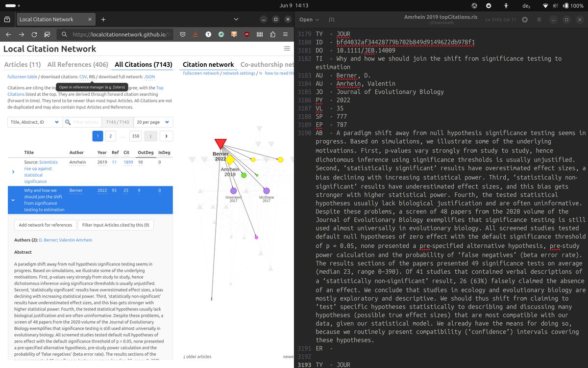Select the purple McShane 2017 node
The height and width of the screenshot is (368, 588).
[x=266, y=191]
